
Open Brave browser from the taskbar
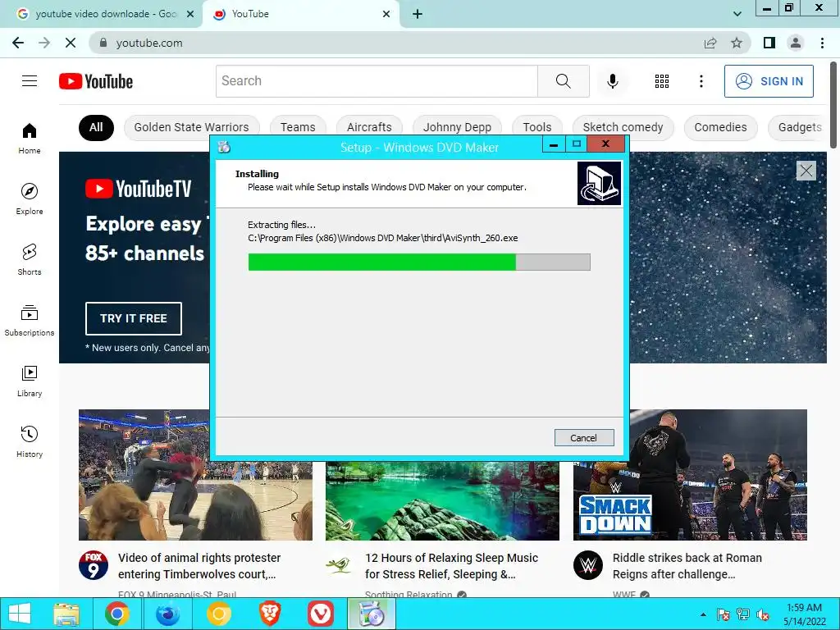point(270,614)
